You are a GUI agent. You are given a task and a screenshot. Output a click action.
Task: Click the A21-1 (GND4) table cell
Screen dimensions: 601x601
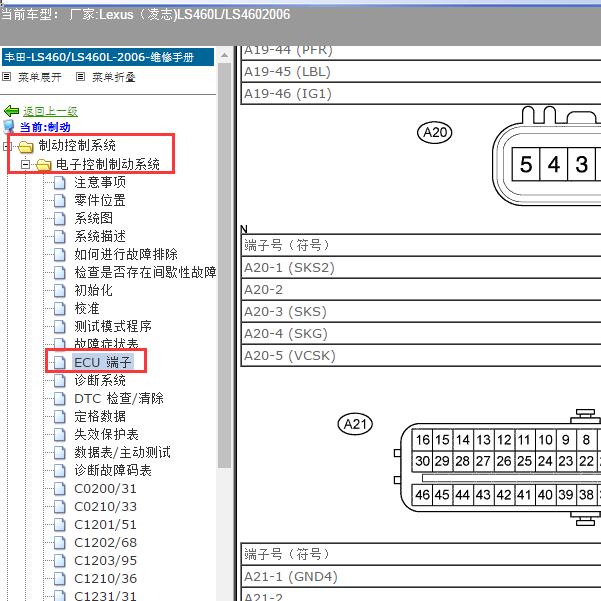click(x=421, y=576)
